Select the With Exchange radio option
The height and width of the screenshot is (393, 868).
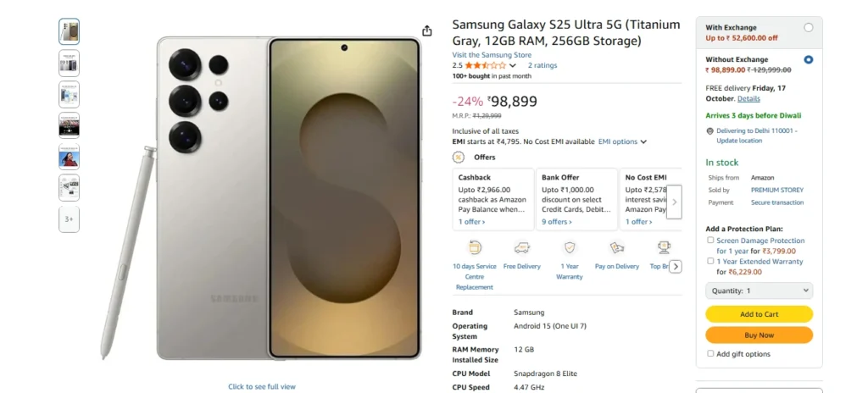(808, 28)
